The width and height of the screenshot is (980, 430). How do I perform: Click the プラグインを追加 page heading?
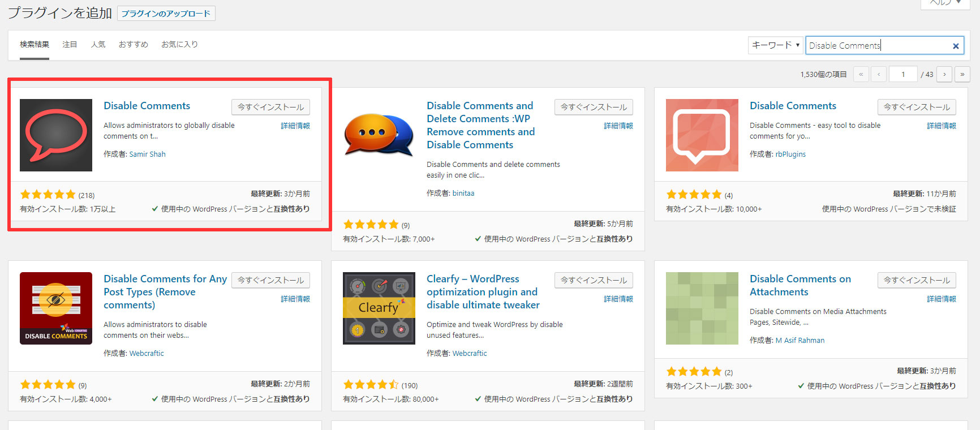[x=59, y=13]
